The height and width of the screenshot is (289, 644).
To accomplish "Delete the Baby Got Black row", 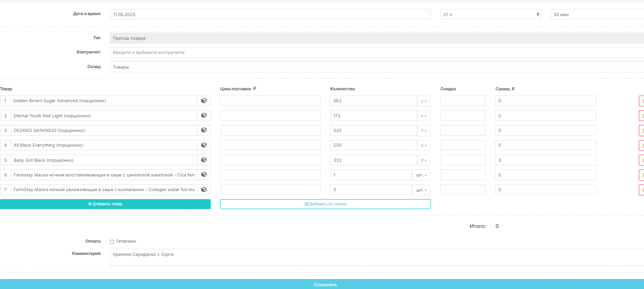I will click(x=642, y=160).
